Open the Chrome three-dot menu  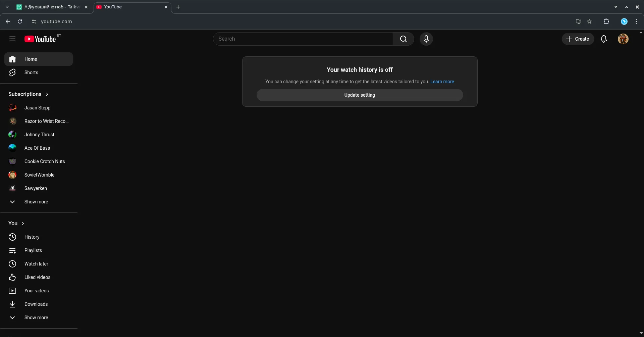click(636, 21)
